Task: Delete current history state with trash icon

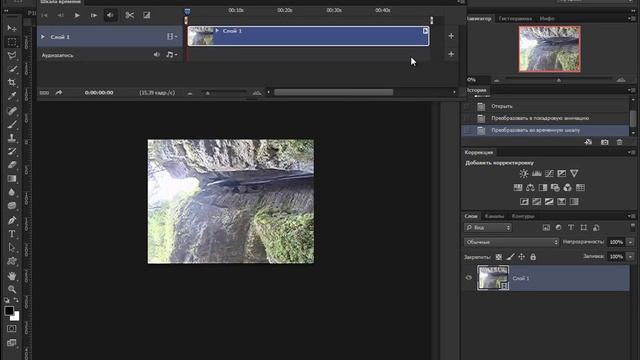Action: coord(620,142)
